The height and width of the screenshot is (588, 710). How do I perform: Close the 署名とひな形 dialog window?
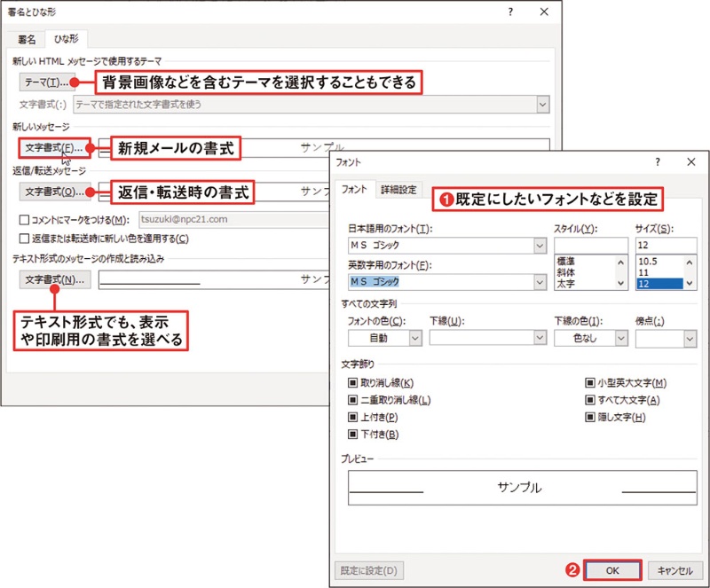point(543,12)
